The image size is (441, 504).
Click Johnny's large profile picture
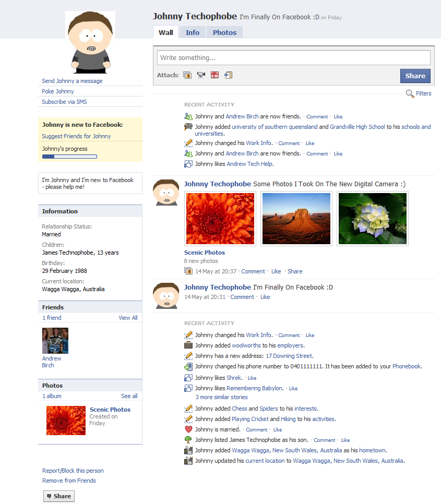point(90,42)
